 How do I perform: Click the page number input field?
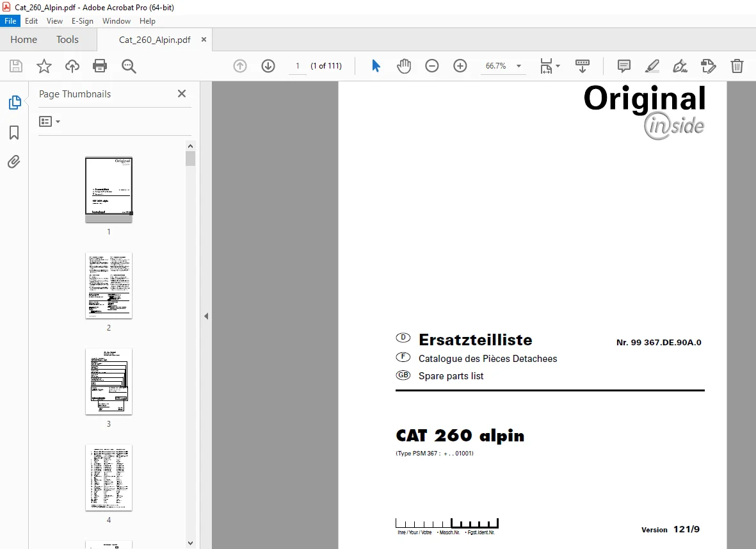[298, 66]
